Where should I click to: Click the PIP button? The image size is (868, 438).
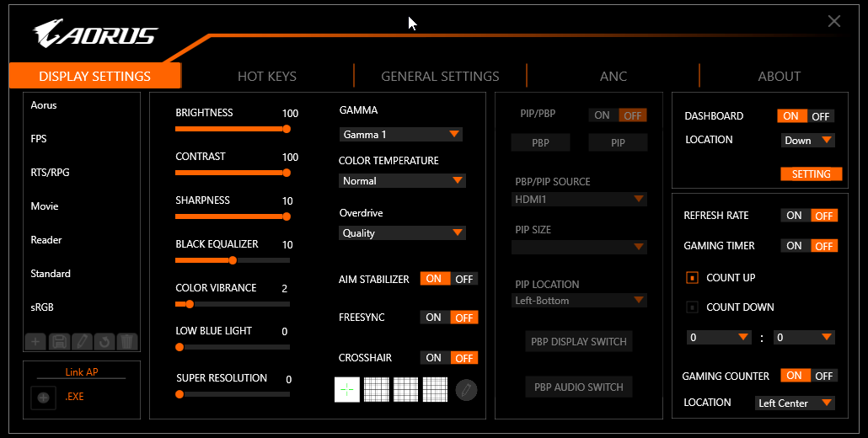pos(618,142)
